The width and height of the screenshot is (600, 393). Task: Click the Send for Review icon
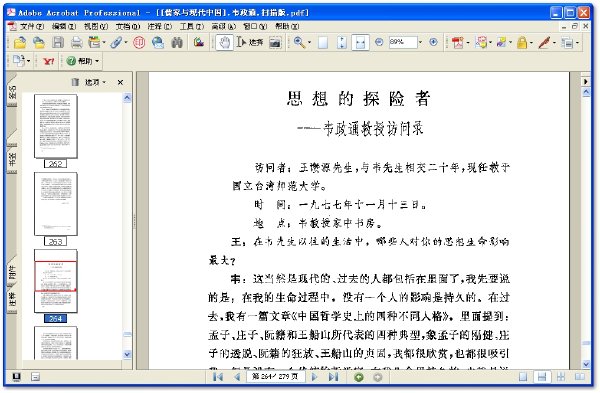(501, 42)
